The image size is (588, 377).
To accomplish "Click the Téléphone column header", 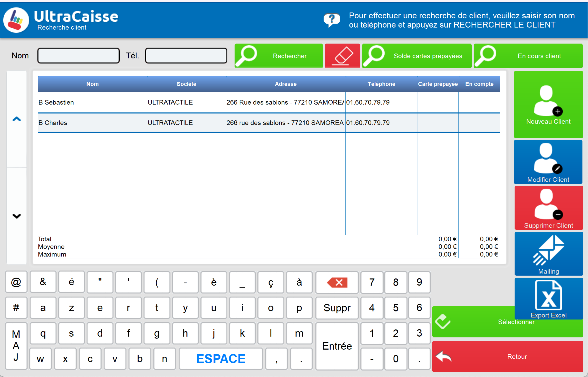I will pos(381,84).
